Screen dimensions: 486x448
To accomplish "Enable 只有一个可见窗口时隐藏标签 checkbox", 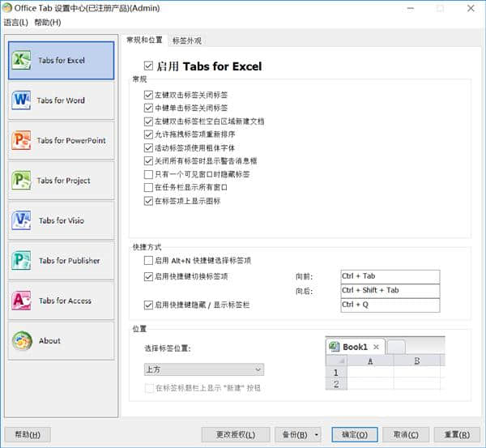I will (148, 174).
